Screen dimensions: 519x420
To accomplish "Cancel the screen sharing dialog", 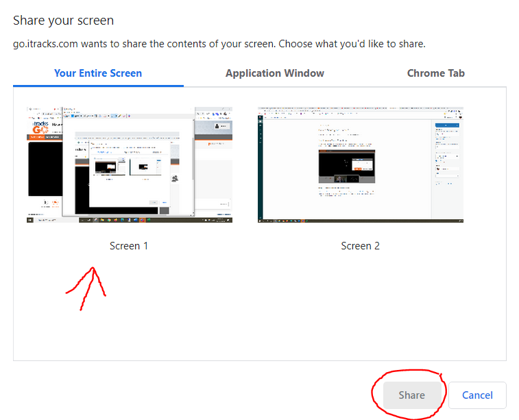I will point(477,395).
